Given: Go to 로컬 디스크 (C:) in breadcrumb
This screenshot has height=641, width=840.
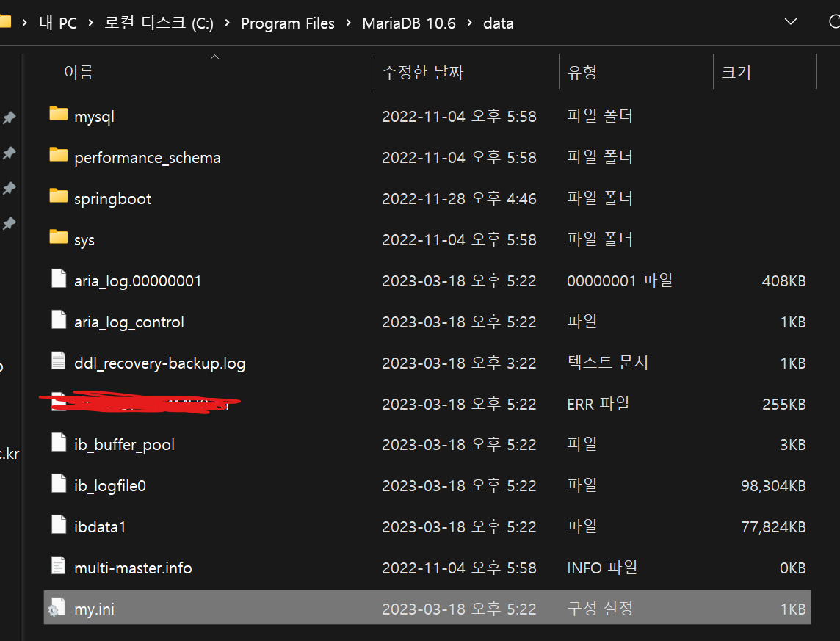Looking at the screenshot, I should [x=159, y=23].
